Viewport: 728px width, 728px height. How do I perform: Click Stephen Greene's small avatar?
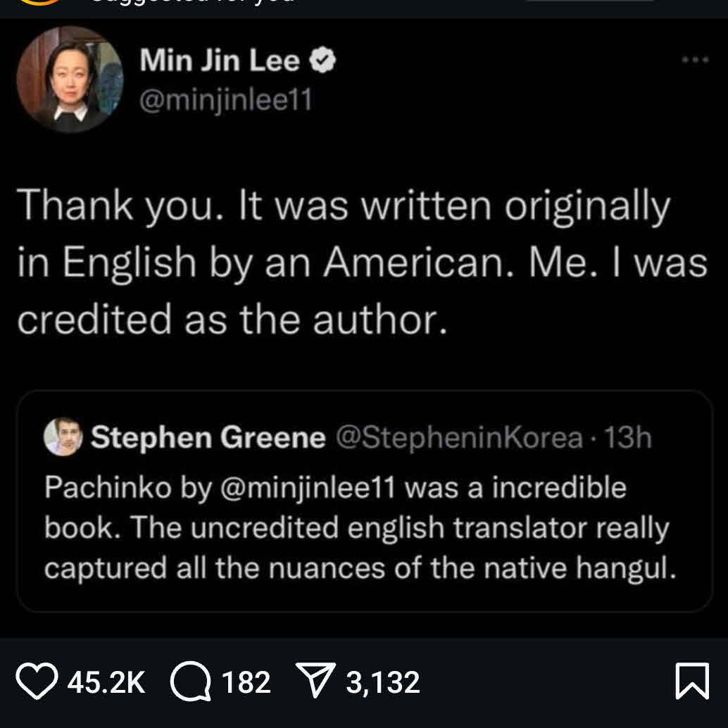63,438
